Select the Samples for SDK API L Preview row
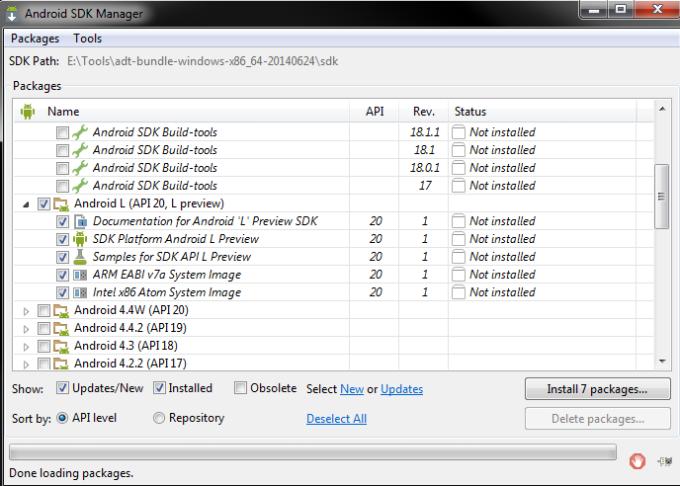The width and height of the screenshot is (680, 486). click(333, 257)
